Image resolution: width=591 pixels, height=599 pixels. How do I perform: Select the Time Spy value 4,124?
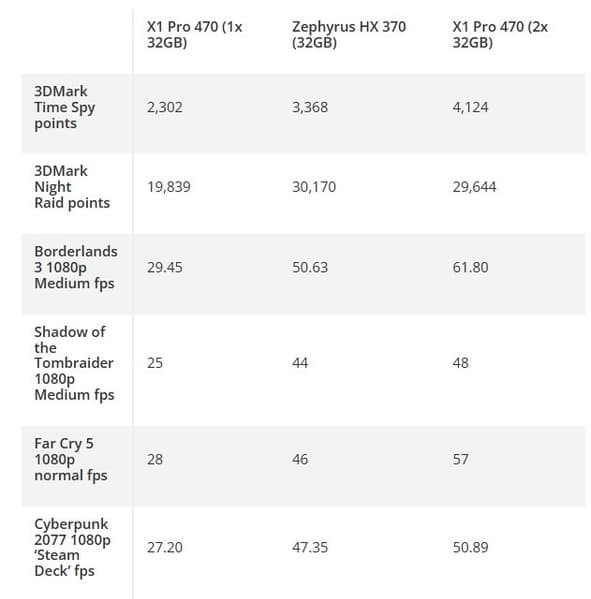(470, 107)
